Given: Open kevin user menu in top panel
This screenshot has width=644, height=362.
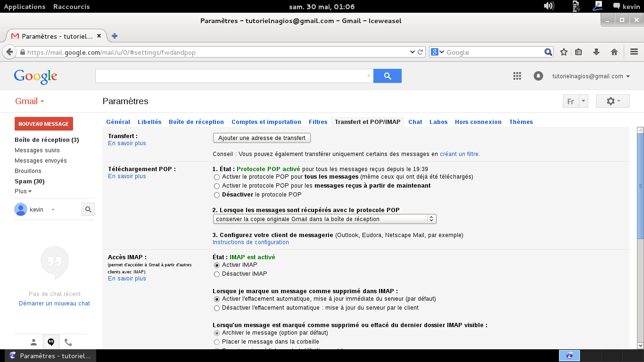Looking at the screenshot, I should point(626,7).
